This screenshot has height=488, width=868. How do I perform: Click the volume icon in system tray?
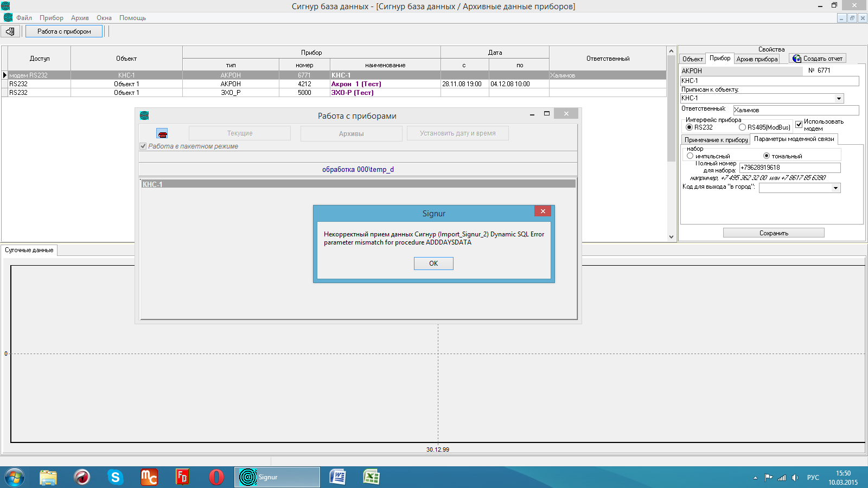pos(795,478)
